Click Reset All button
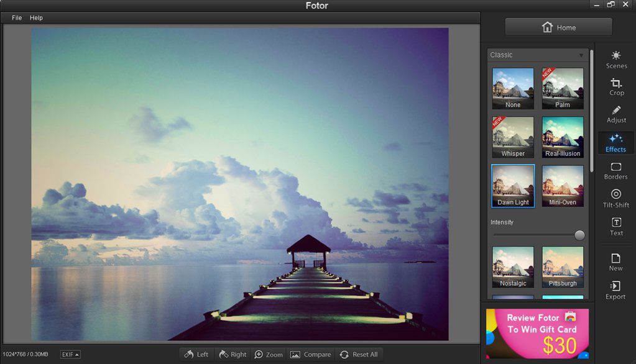This screenshot has width=636, height=364. pos(359,354)
